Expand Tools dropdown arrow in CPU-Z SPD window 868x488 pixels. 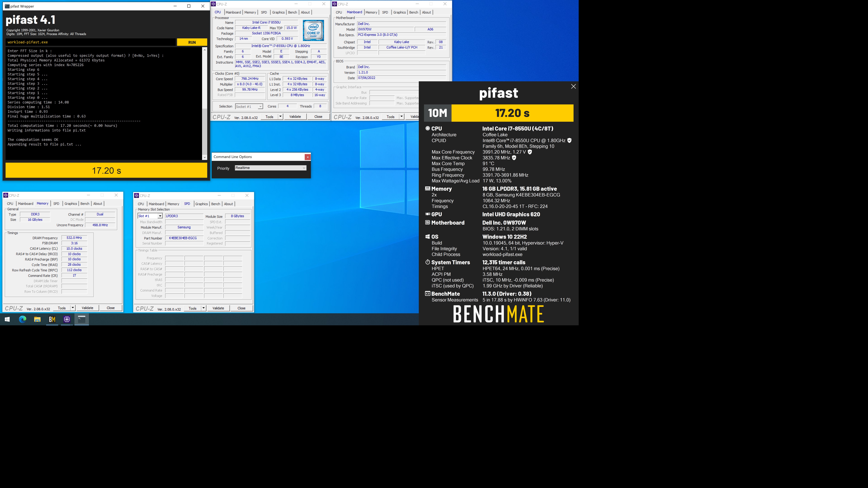[204, 308]
